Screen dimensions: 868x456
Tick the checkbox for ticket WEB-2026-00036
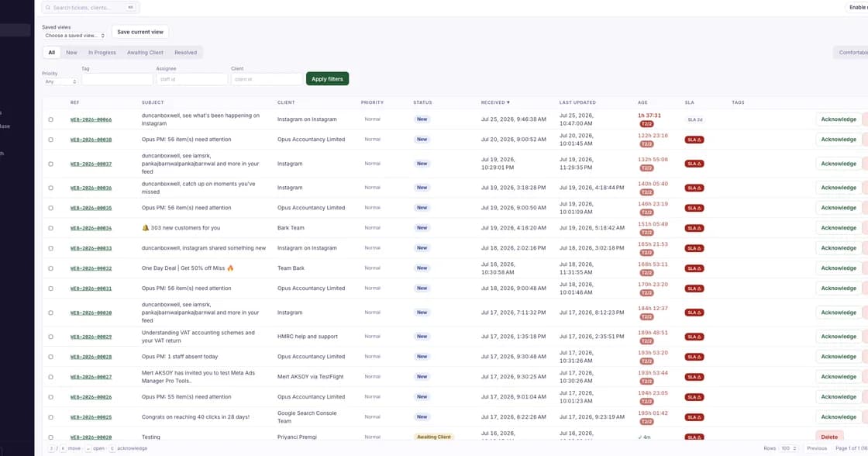(51, 188)
